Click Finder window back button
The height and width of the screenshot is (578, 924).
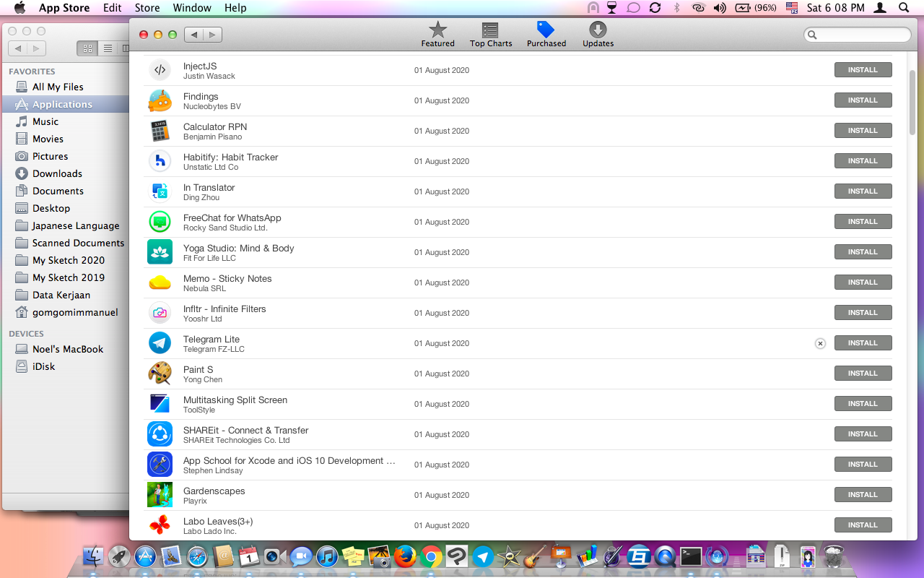tap(18, 48)
